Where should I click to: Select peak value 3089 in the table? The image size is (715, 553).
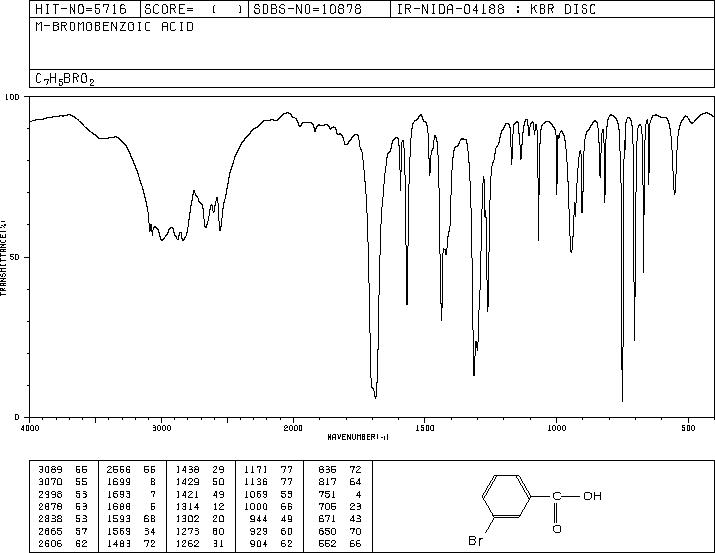click(50, 470)
